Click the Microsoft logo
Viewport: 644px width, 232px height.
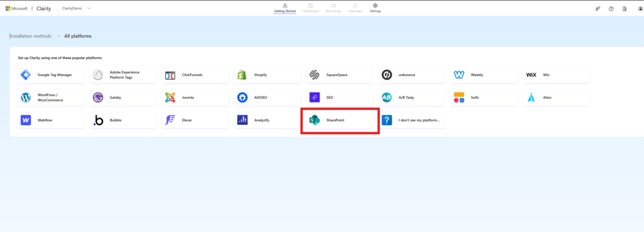(16, 8)
